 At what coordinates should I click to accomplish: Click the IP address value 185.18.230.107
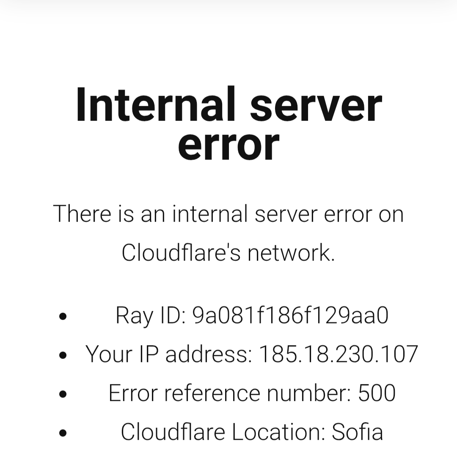(x=338, y=354)
